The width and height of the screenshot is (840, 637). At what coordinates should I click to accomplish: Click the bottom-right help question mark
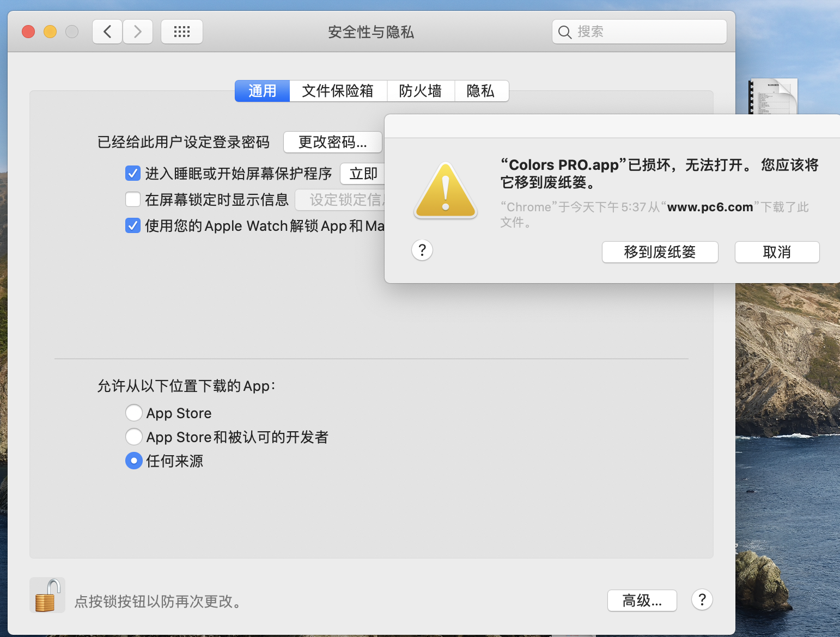click(702, 599)
